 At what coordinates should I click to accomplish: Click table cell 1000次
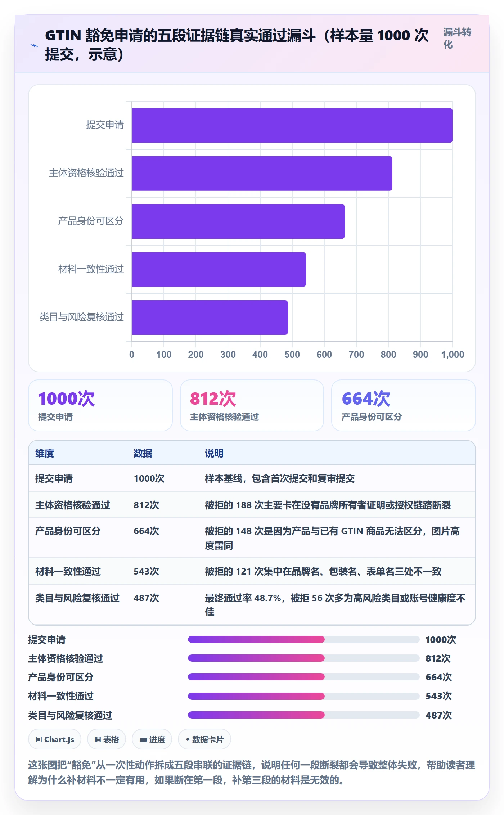tap(149, 478)
